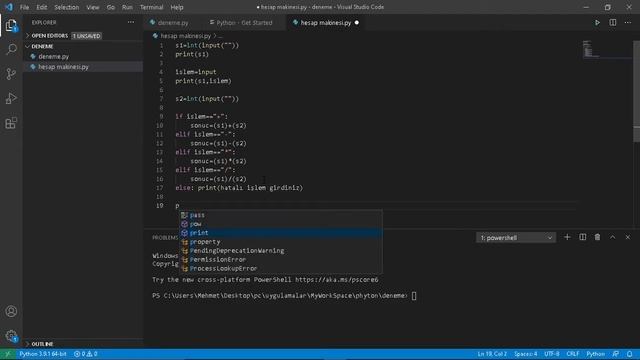Click the feedback icon in status bar
The width and height of the screenshot is (640, 360).
coord(616,354)
